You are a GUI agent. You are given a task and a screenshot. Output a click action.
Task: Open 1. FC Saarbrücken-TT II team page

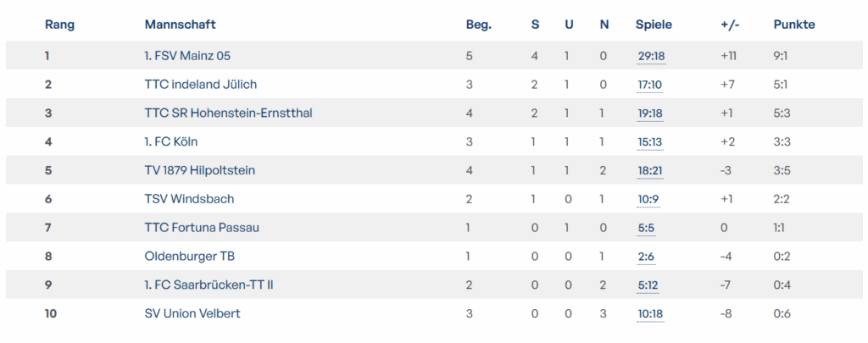tap(209, 285)
